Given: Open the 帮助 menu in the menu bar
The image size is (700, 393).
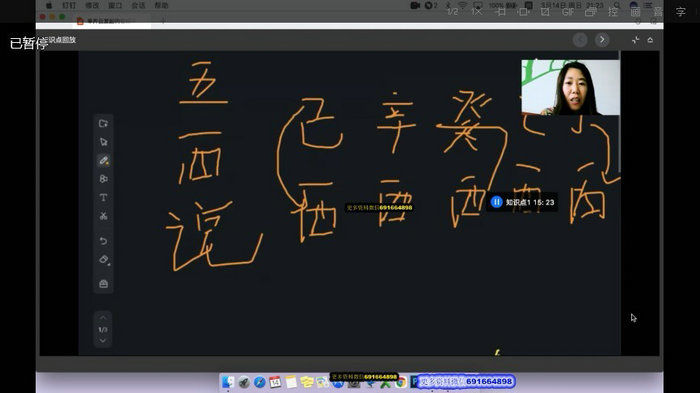Looking at the screenshot, I should tap(161, 5).
